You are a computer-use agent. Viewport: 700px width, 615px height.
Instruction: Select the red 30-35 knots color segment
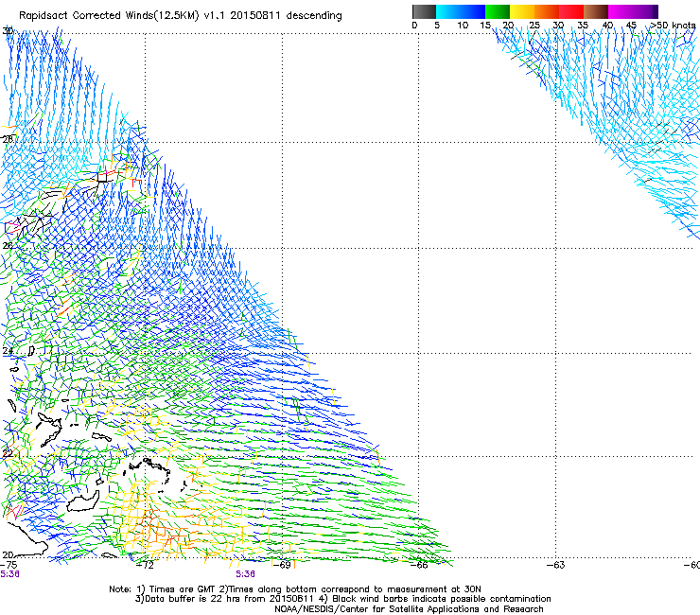pos(571,11)
